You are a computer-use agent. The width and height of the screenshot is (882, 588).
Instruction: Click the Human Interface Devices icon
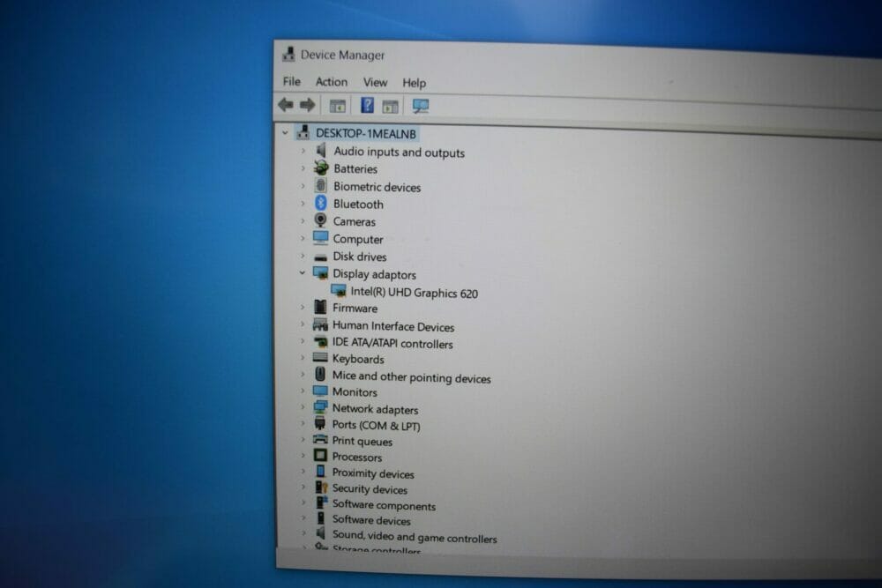tap(320, 325)
